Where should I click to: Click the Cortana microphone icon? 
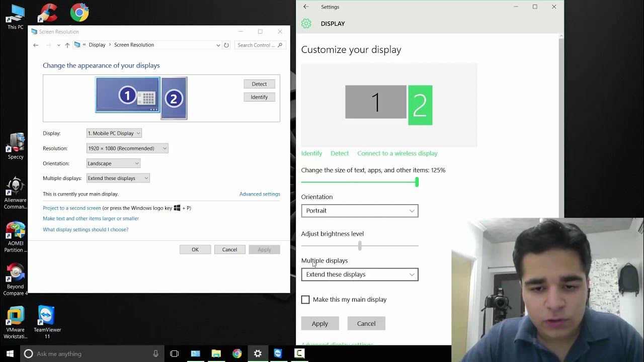click(x=156, y=353)
